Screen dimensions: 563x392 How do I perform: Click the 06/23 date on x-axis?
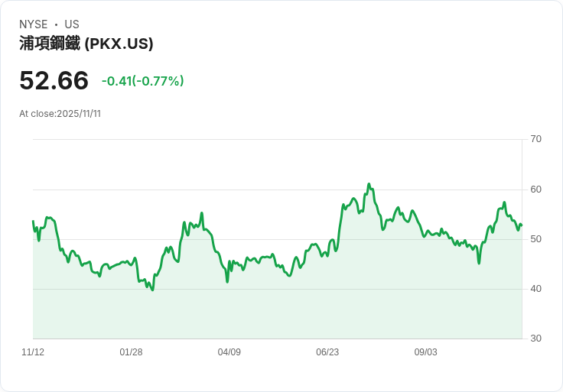pos(327,352)
